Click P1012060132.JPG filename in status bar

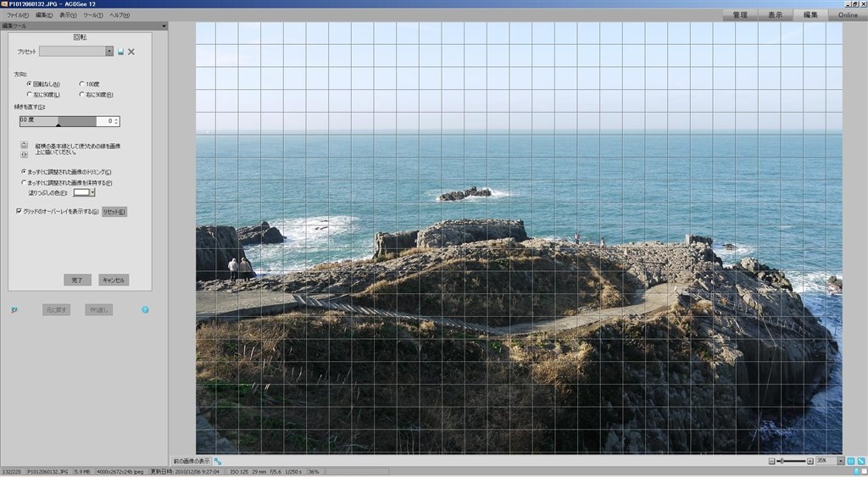pyautogui.click(x=47, y=471)
